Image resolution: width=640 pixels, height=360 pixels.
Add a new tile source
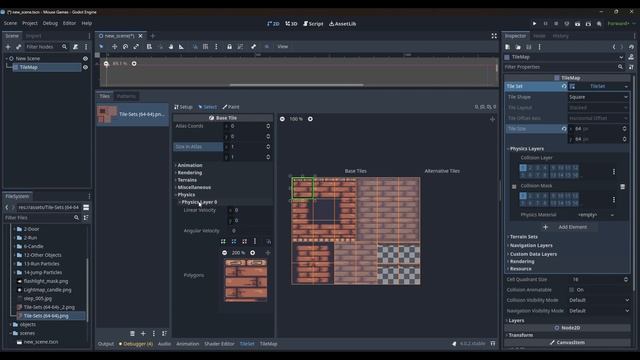coord(143,333)
